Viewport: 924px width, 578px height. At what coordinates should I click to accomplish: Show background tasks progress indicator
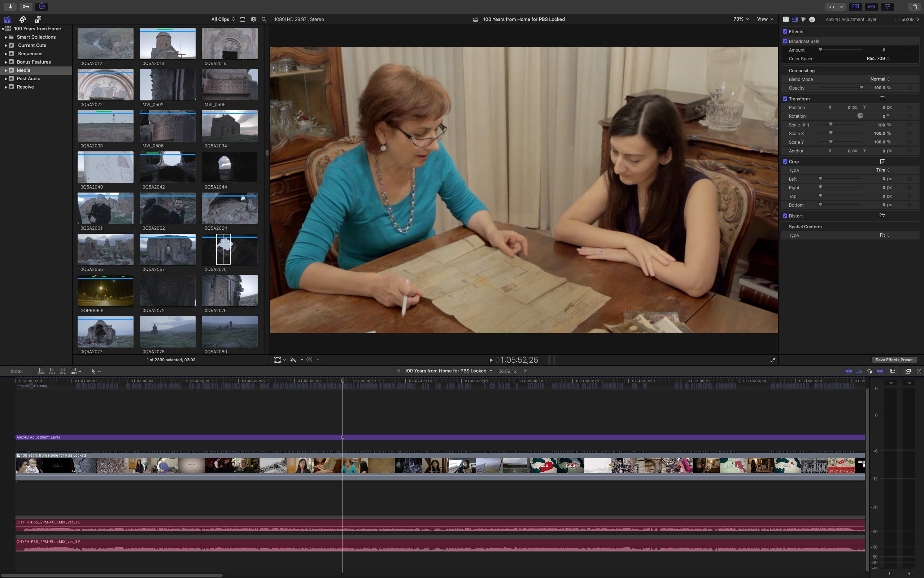pos(42,7)
